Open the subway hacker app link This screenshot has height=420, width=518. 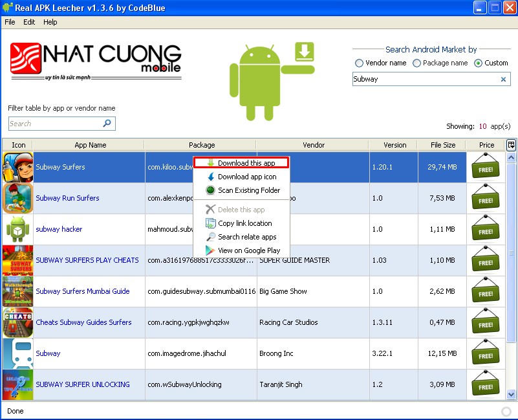59,229
